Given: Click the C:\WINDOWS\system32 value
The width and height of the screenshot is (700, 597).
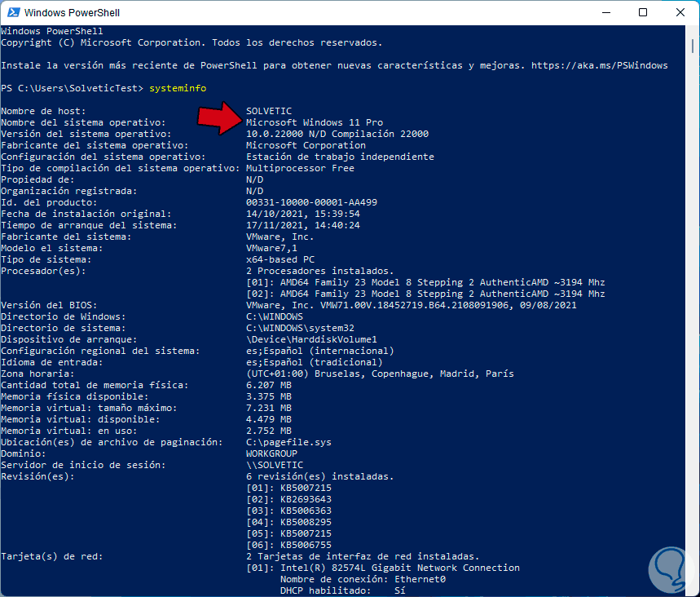Looking at the screenshot, I should [300, 328].
